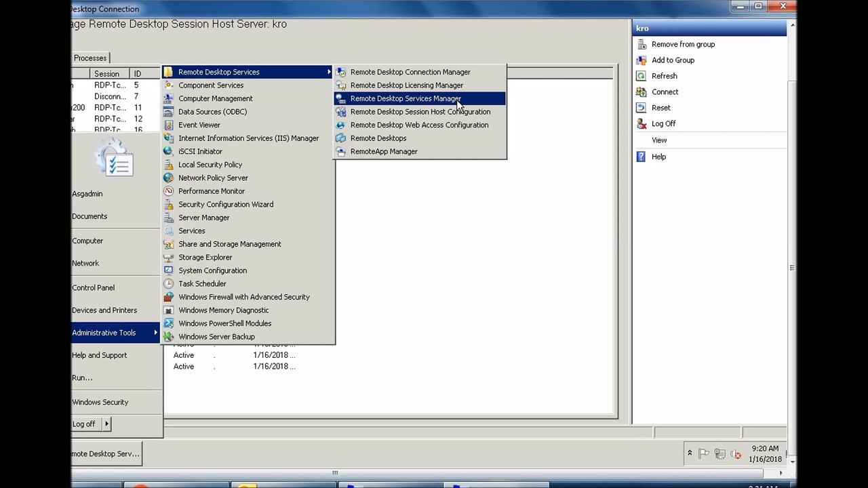The height and width of the screenshot is (488, 868).
Task: Expand the Administrative Tools submenu arrow
Action: click(x=155, y=333)
